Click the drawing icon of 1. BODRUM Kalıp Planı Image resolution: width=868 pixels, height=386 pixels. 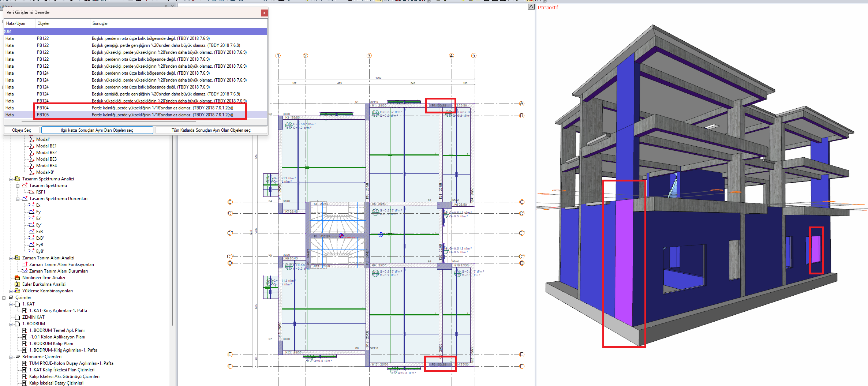[x=25, y=344]
